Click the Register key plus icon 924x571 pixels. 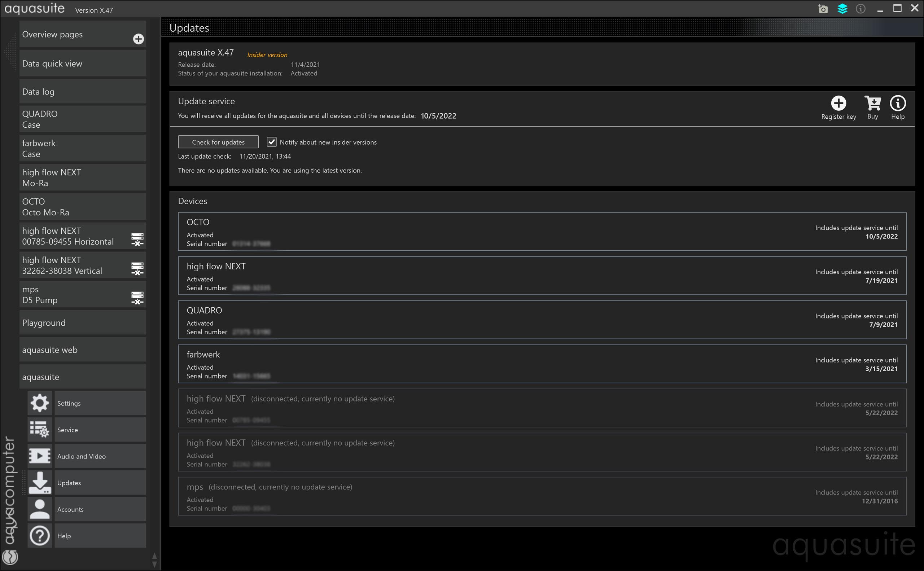click(838, 103)
